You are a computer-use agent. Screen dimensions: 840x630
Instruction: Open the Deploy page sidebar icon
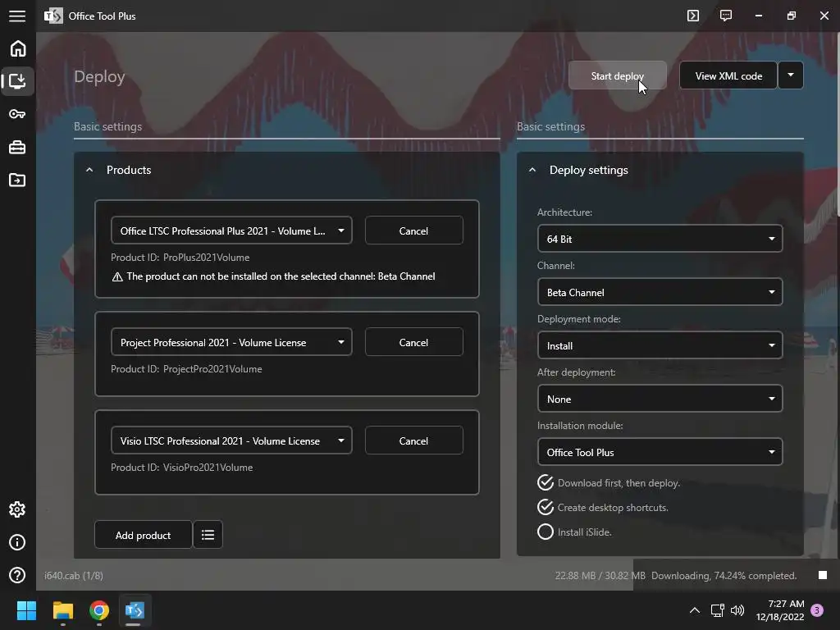[x=18, y=81]
